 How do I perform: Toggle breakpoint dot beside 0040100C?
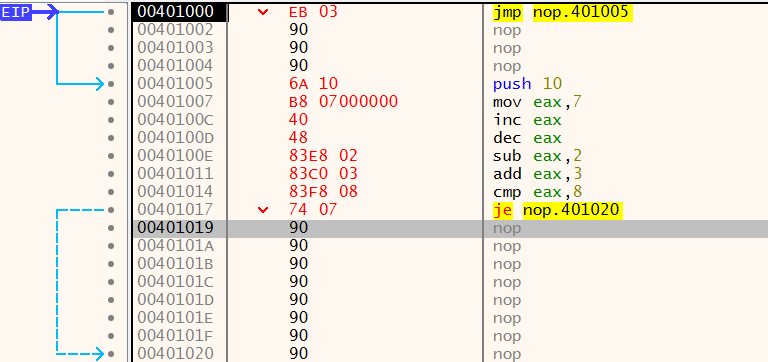point(111,120)
